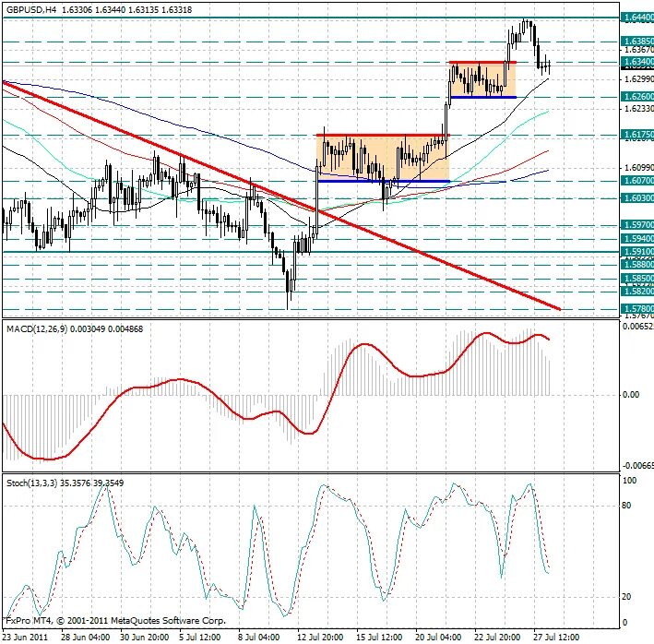Select the orange range box between 1.6175 and 1.6070
Image resolution: width=654 pixels, height=644 pixels.
[383, 158]
